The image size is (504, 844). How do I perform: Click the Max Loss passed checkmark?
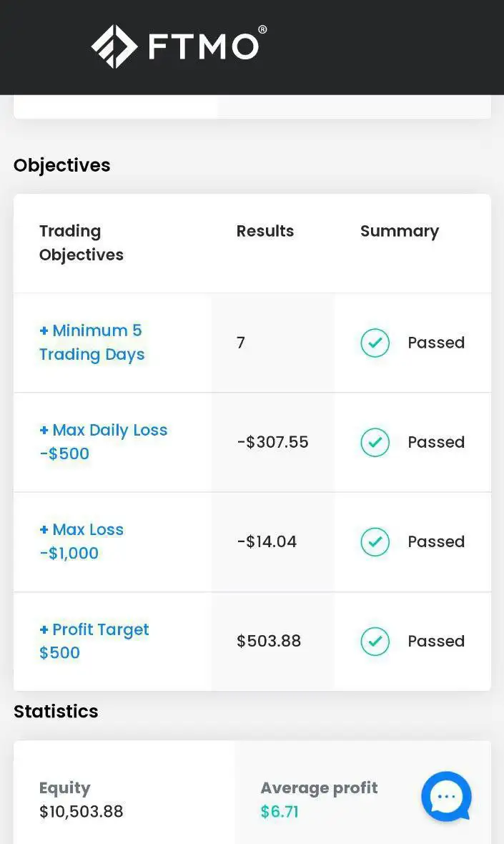375,541
